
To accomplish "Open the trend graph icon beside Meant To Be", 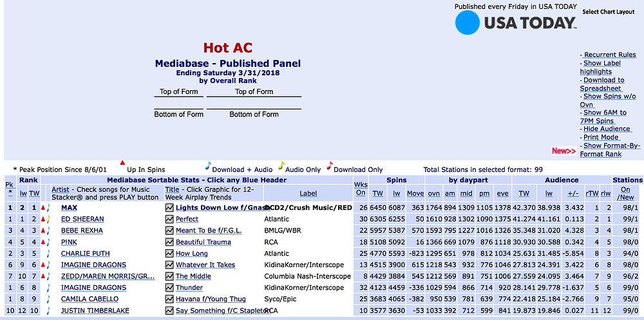I will click(169, 231).
